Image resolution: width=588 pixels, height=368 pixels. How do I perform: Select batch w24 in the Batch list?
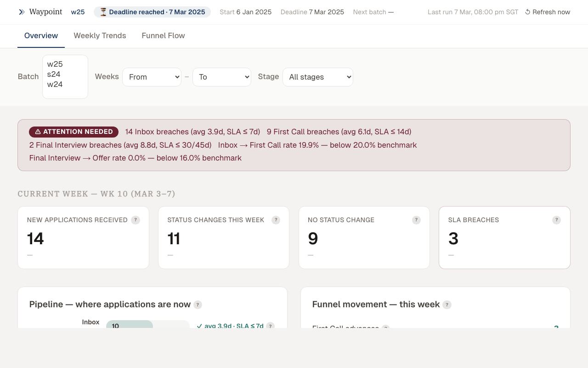[x=54, y=84]
